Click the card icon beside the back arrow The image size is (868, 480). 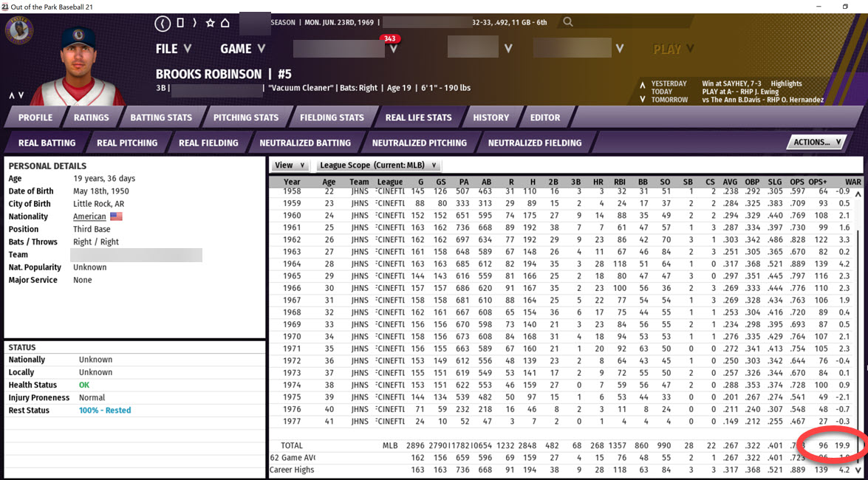coord(180,23)
